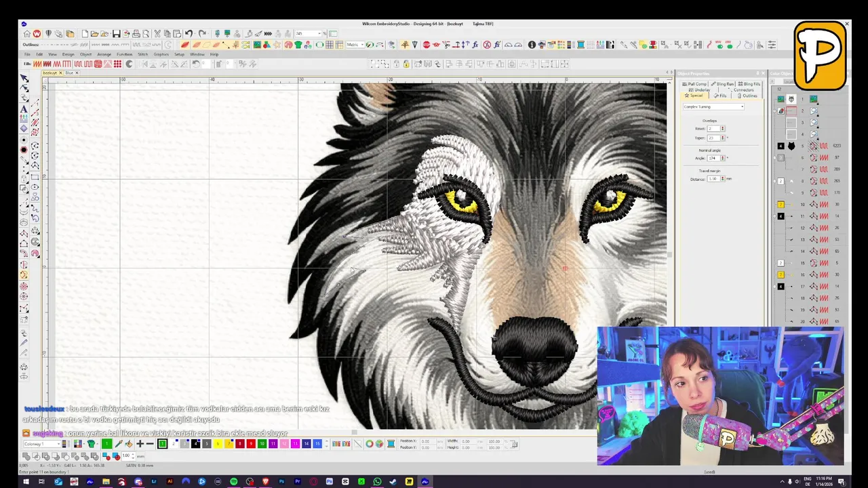Click the minus icon to remove color

tap(150, 444)
